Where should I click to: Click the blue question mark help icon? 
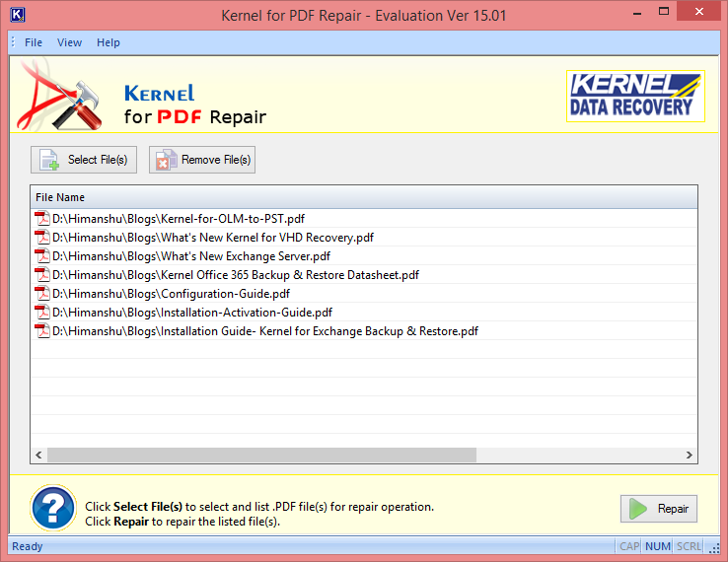click(53, 508)
